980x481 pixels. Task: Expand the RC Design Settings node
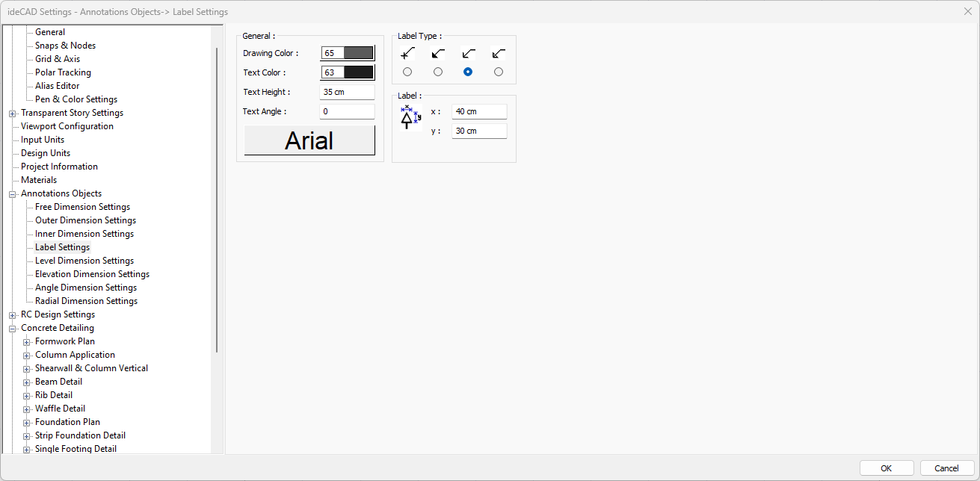[x=13, y=315]
